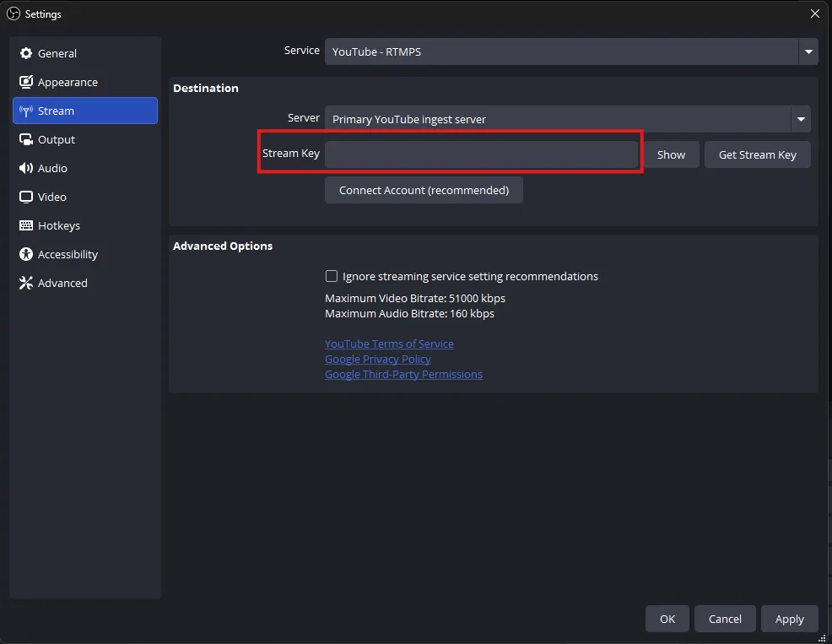This screenshot has height=644, width=832.
Task: Expand the Server ingest dropdown
Action: [800, 119]
